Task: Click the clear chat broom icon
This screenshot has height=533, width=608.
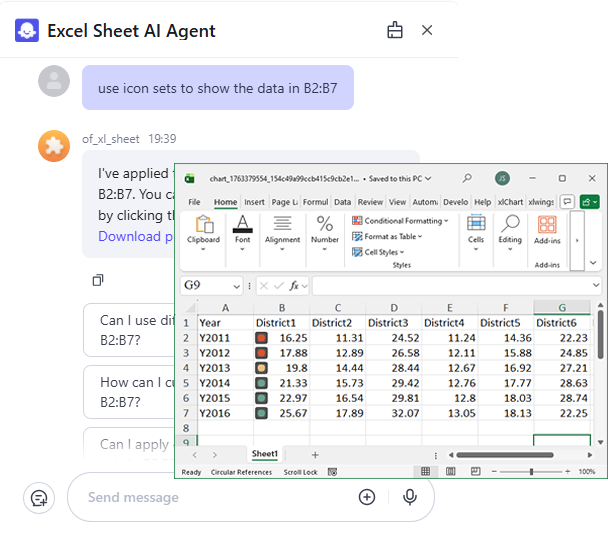Action: [x=395, y=30]
